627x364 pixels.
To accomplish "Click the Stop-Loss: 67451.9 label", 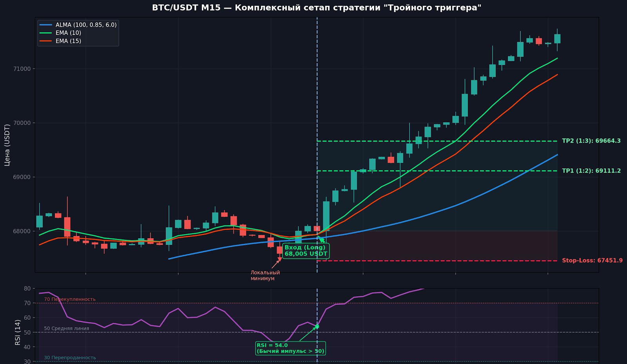I will tap(592, 261).
